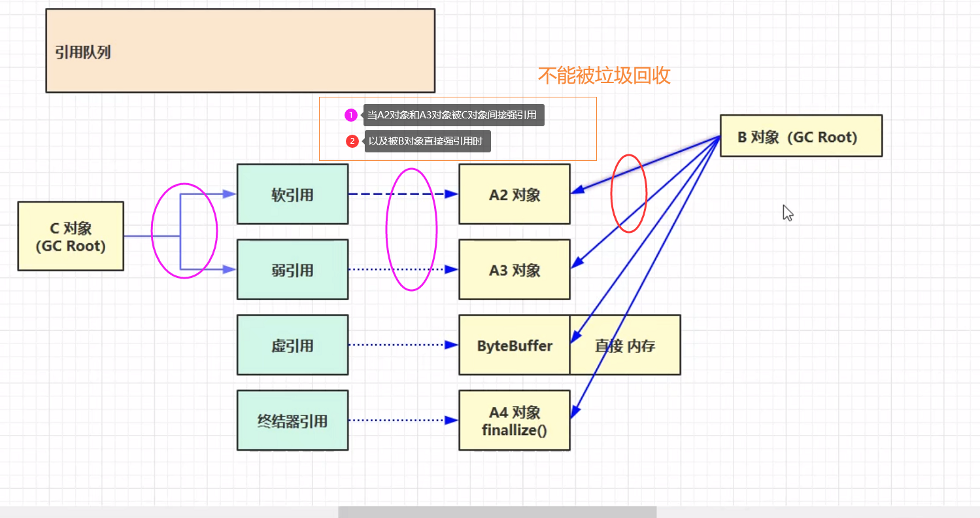
Task: Click note 当A2对象和A3对象被C对象间接强引用
Action: (x=452, y=115)
